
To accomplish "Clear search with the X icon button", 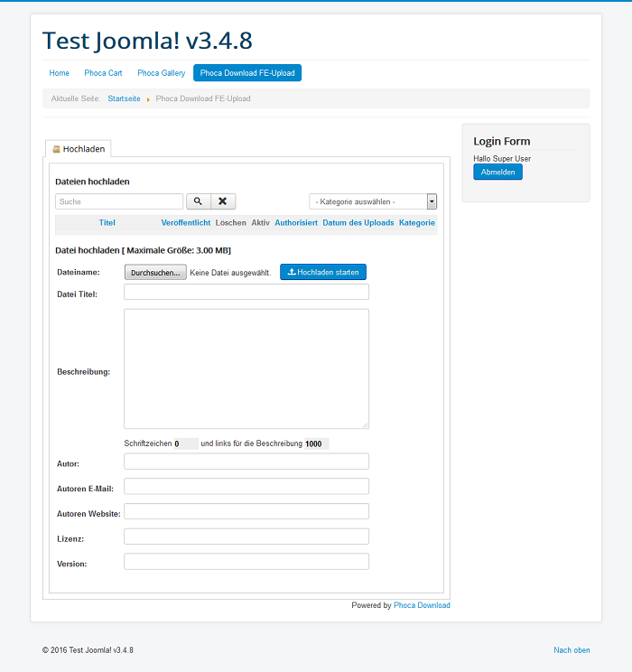I will click(x=223, y=201).
